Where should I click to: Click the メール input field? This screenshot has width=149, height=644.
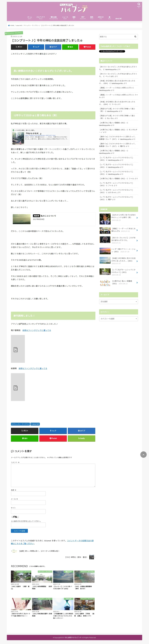pyautogui.click(x=28, y=502)
